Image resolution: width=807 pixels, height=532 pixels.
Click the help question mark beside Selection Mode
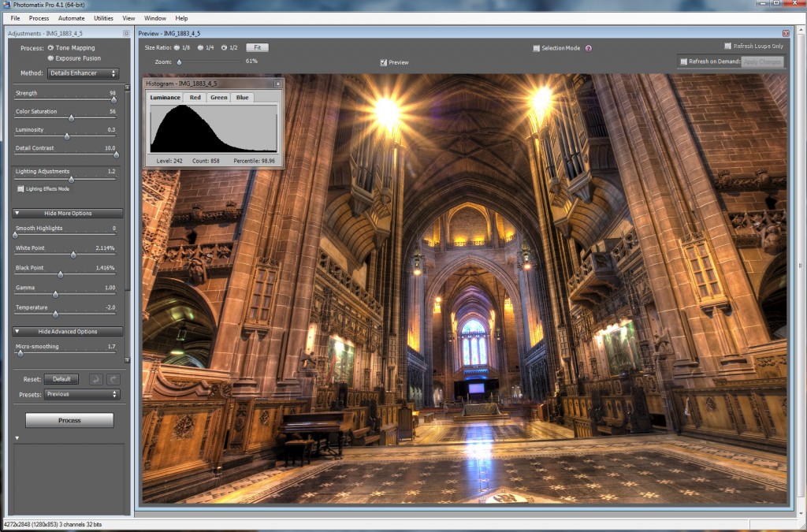[589, 48]
